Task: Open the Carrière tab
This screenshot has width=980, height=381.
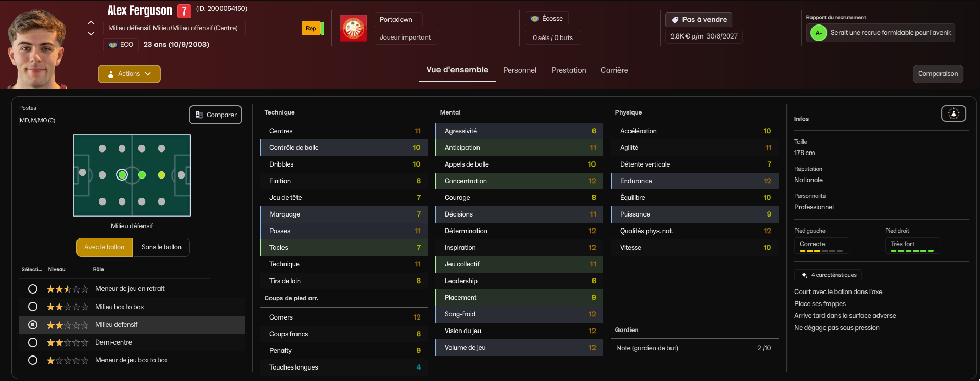Action: (x=614, y=70)
